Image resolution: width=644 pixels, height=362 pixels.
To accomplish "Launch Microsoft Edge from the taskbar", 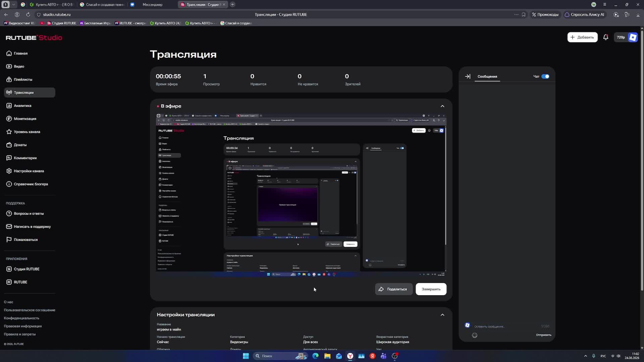I will pos(316,356).
